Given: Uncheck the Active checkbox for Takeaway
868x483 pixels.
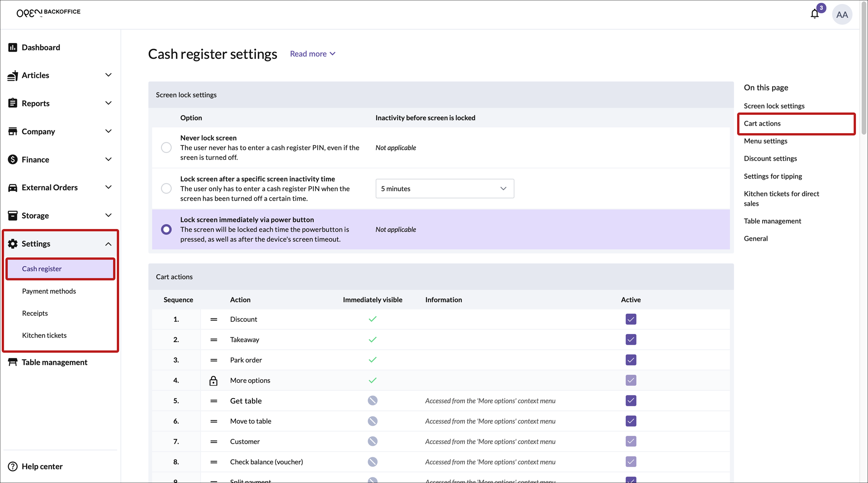Looking at the screenshot, I should tap(631, 340).
